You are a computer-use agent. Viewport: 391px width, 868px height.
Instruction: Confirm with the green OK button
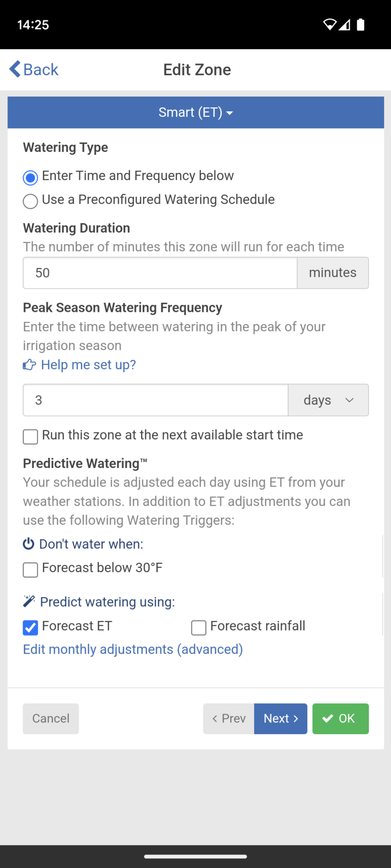click(340, 719)
